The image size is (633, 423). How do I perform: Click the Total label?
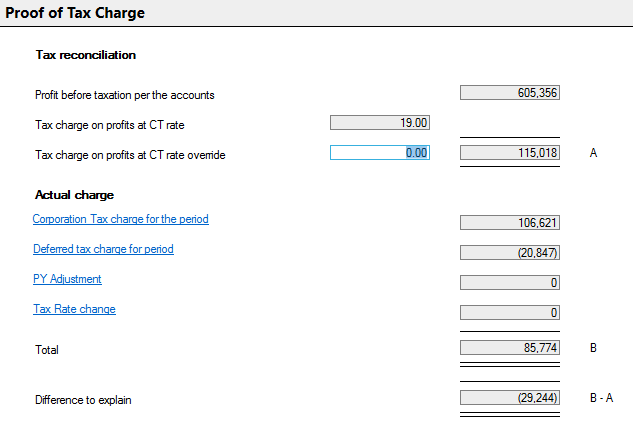coord(47,350)
